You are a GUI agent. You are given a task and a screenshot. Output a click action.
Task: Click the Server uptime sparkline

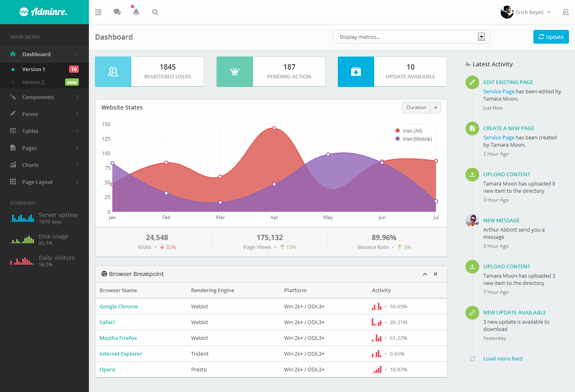point(22,218)
